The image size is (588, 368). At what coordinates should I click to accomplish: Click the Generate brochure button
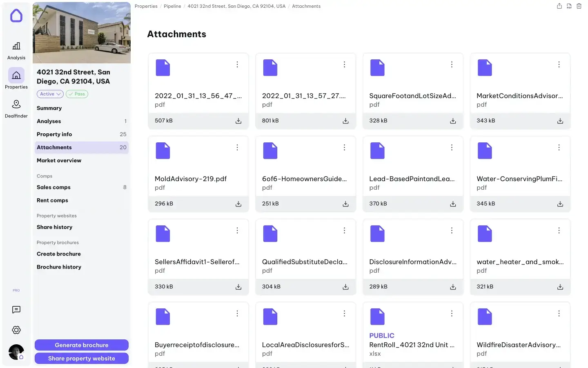click(81, 345)
